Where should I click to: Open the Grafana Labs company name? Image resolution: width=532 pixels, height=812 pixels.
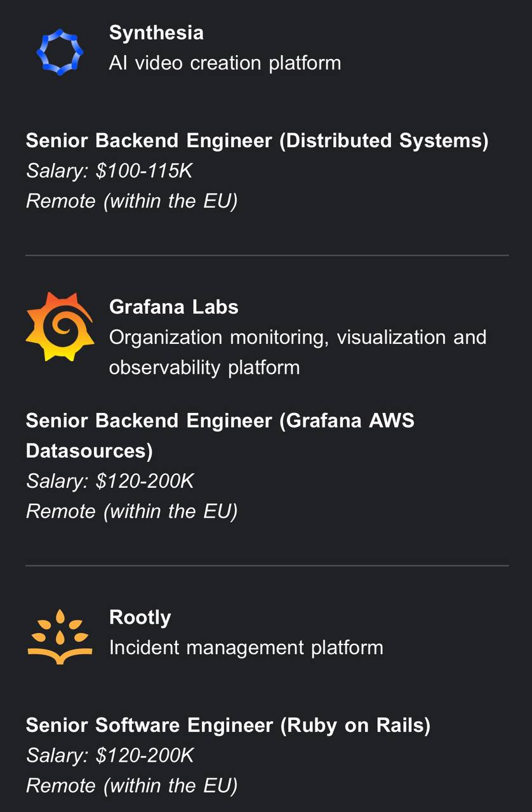[173, 307]
